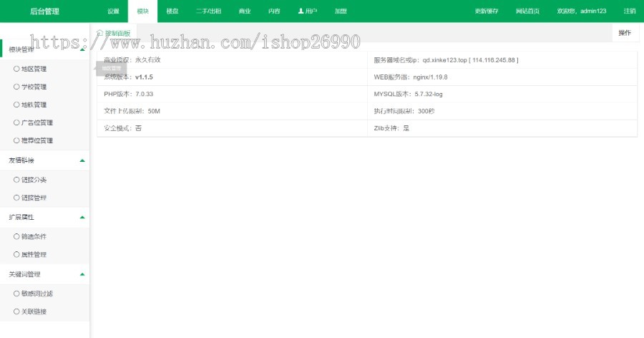Open the 二手/出租 top menu
This screenshot has width=644, height=338.
208,11
